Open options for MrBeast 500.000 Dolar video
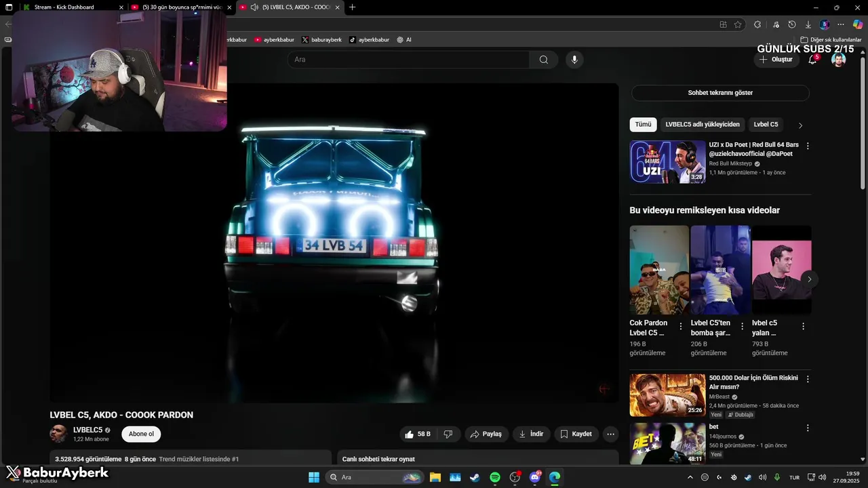Viewport: 868px width, 488px height. pos(808,379)
